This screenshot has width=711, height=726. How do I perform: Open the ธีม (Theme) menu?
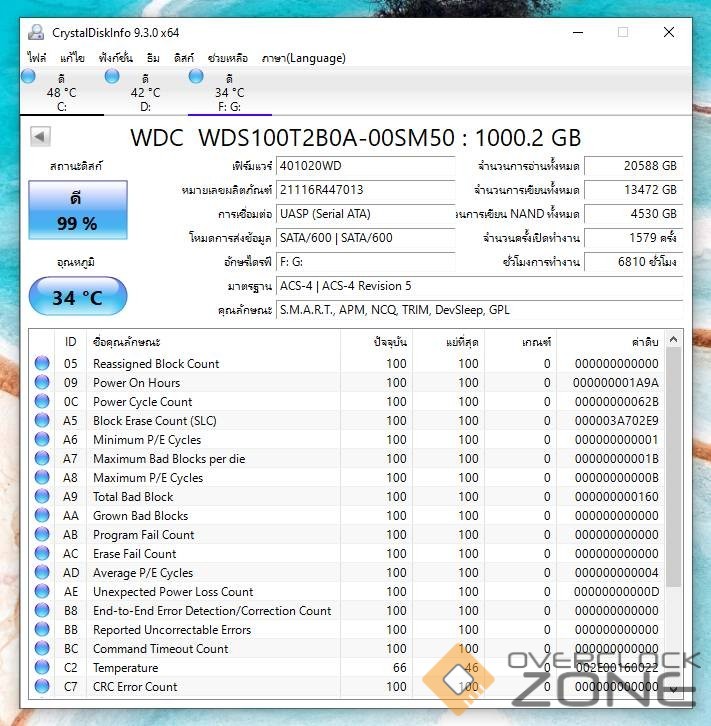pyautogui.click(x=153, y=58)
